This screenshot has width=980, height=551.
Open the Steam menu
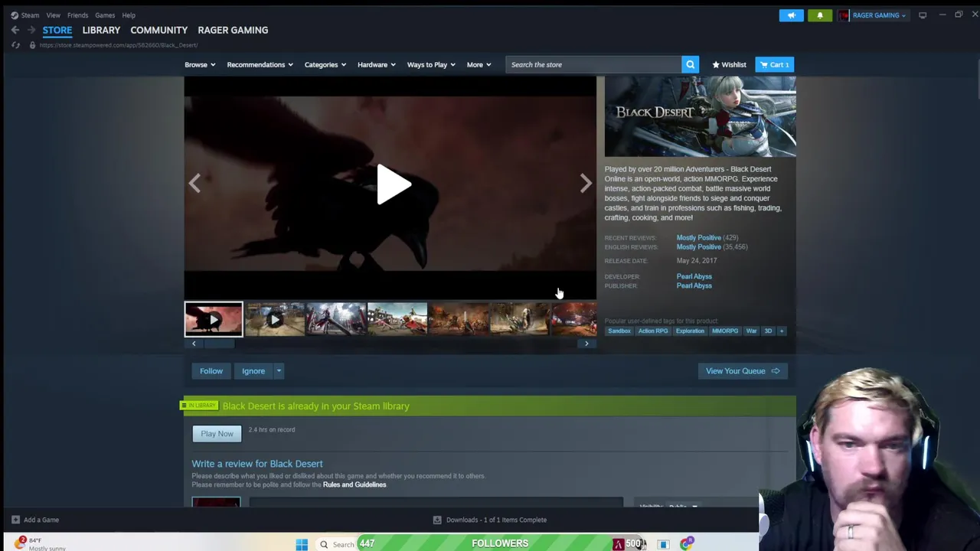(x=25, y=15)
